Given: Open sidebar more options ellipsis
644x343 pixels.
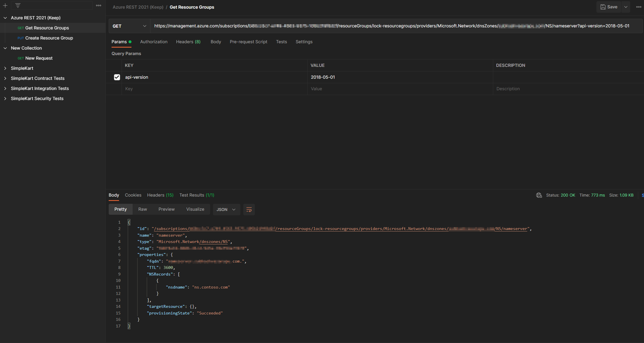Looking at the screenshot, I should [x=99, y=5].
